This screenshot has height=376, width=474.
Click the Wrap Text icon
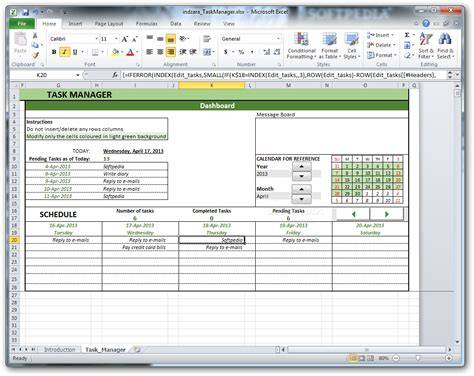pyautogui.click(x=207, y=39)
